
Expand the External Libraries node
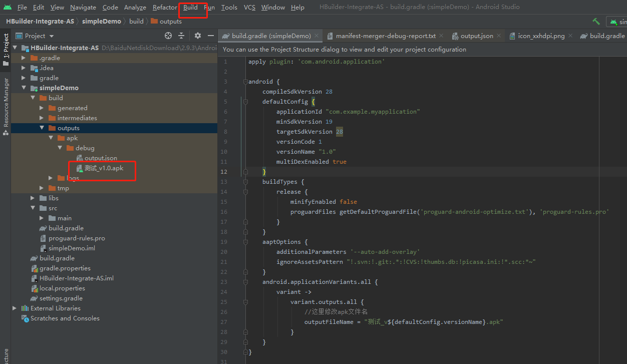coord(14,308)
